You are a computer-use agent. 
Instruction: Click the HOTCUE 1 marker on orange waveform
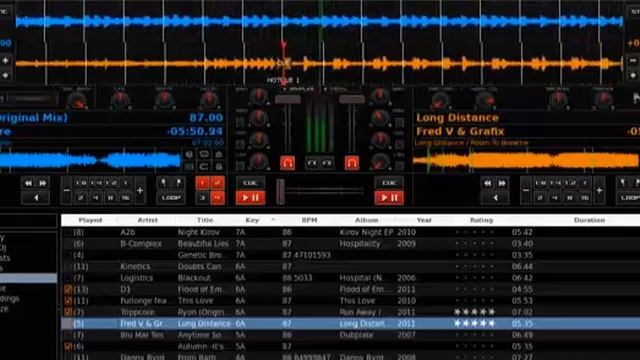[x=283, y=80]
